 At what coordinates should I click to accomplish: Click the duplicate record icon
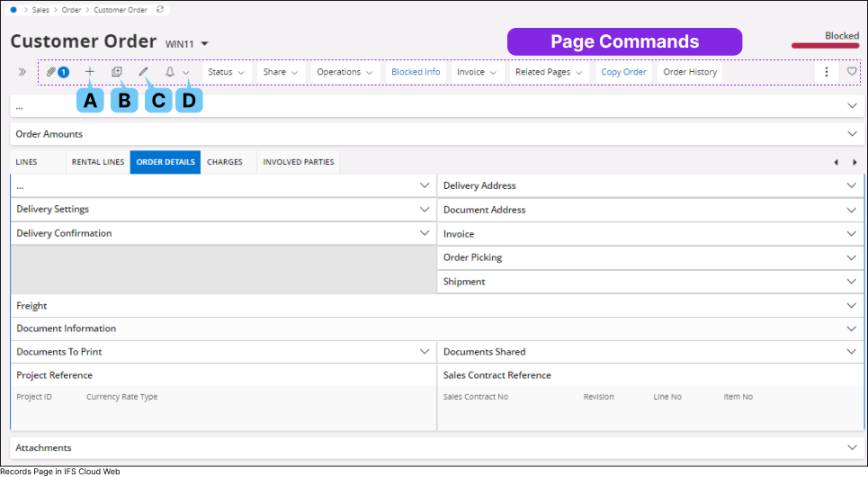117,72
